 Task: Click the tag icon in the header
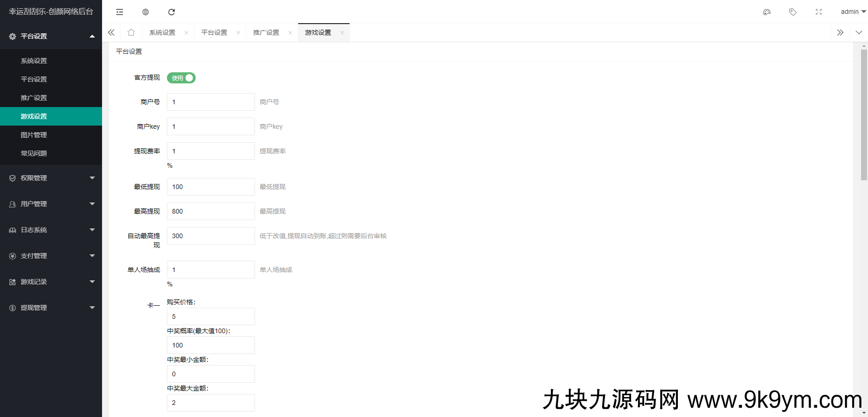tap(792, 12)
